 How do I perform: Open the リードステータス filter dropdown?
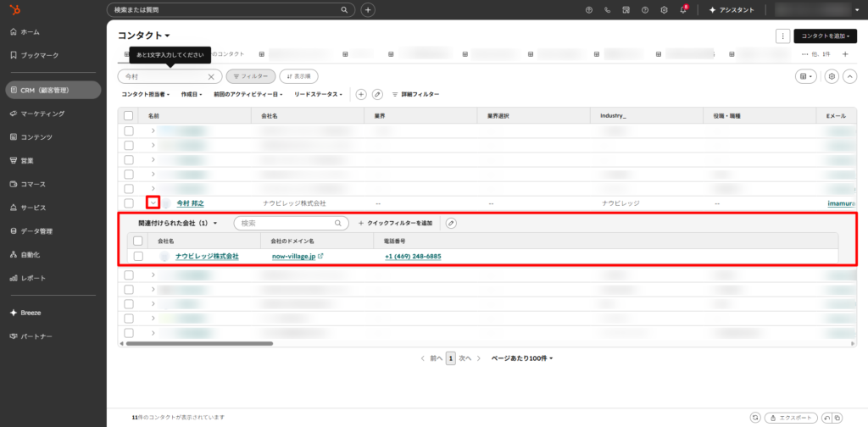click(319, 95)
